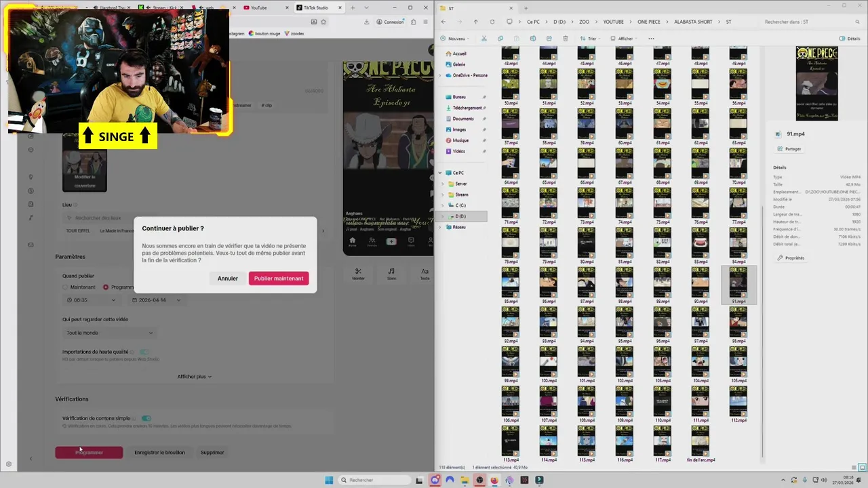Click Modifier la couverture thumbnail

pyautogui.click(x=85, y=163)
